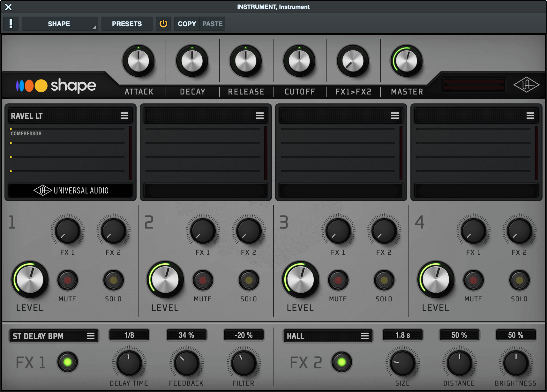Click the COPY button
This screenshot has height=392, width=547.
(187, 24)
